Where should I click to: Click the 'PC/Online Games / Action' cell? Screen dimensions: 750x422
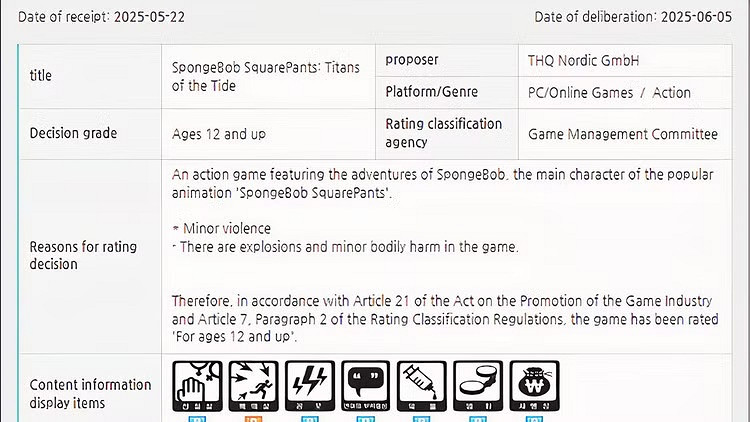point(609,93)
